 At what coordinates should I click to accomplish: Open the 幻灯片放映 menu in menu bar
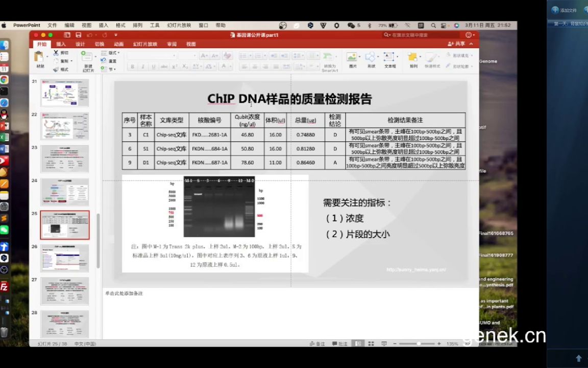(x=179, y=25)
